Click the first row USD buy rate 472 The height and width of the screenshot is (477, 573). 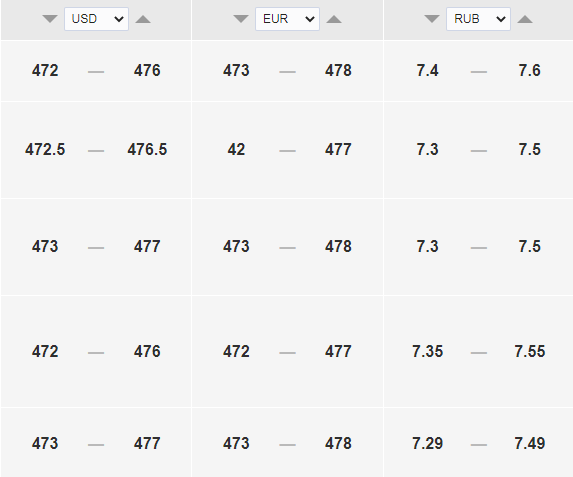[45, 71]
